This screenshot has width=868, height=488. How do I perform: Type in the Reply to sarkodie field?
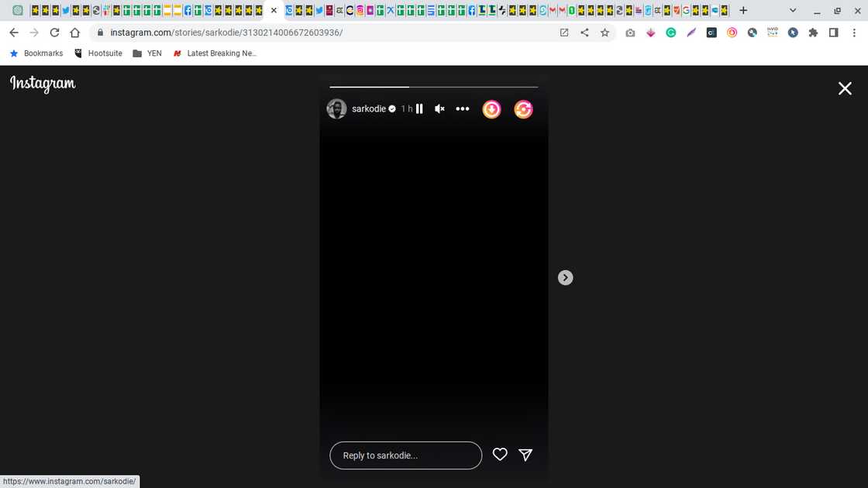coord(405,455)
